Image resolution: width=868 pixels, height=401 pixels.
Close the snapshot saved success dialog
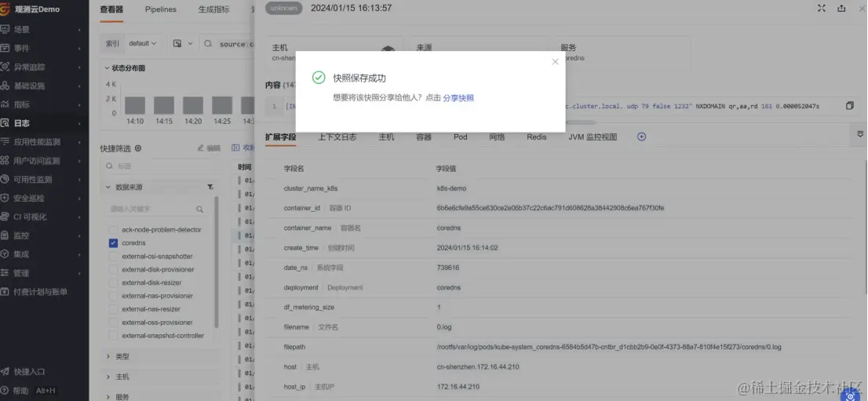(555, 62)
